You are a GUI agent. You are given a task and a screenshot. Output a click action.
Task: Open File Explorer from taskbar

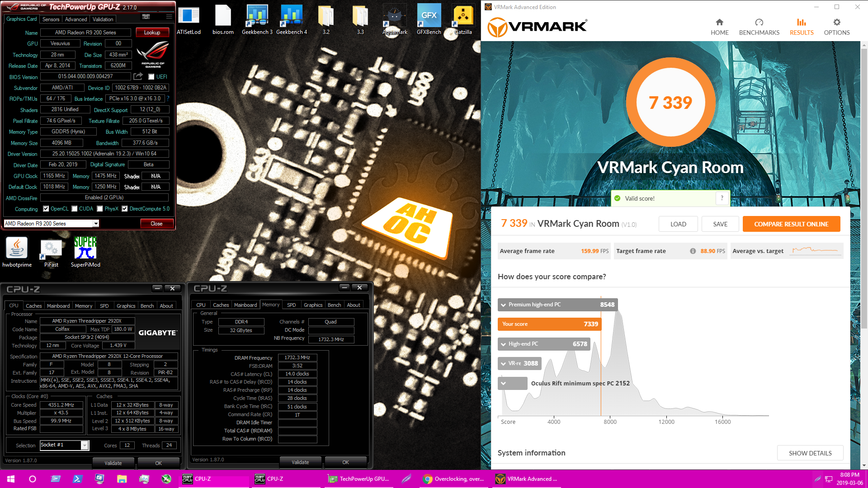click(x=122, y=479)
